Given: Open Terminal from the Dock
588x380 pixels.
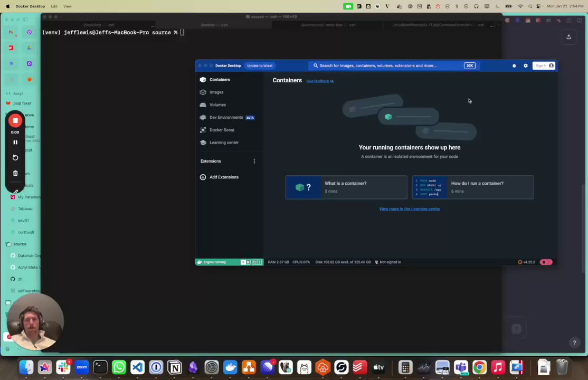Looking at the screenshot, I should tap(100, 367).
